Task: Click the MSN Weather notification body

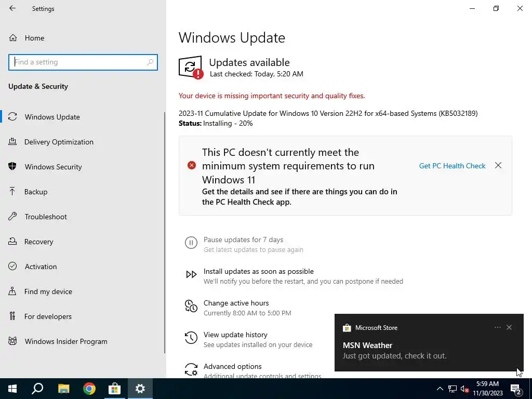Action: [x=429, y=351]
